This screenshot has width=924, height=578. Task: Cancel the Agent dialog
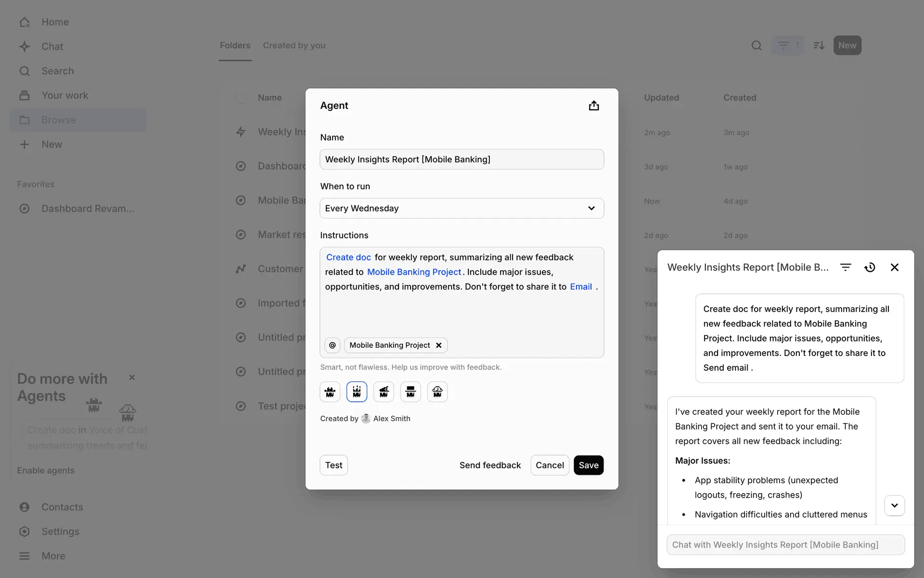pos(550,465)
